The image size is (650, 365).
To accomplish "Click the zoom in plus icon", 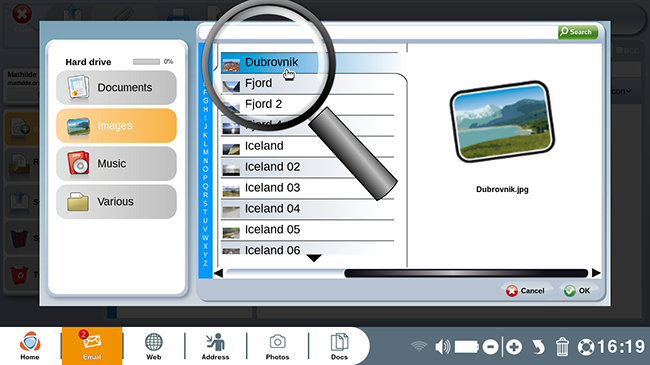I will point(514,347).
